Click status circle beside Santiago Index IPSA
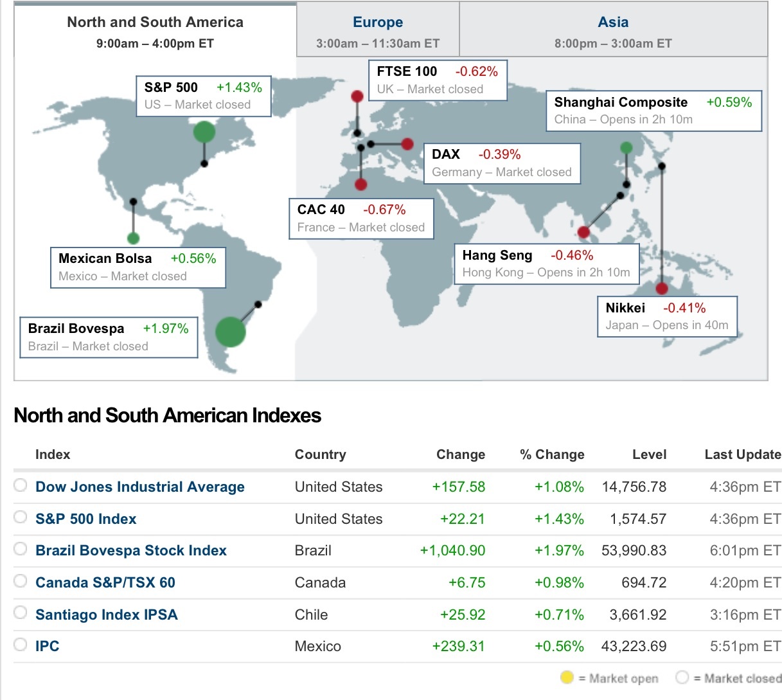This screenshot has width=782, height=700. click(21, 612)
